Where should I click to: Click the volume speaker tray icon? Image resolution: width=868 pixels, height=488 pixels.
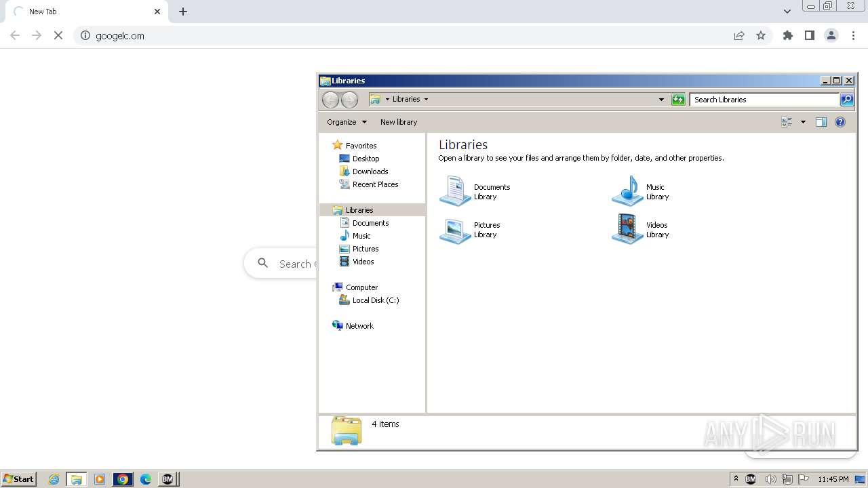tap(770, 479)
